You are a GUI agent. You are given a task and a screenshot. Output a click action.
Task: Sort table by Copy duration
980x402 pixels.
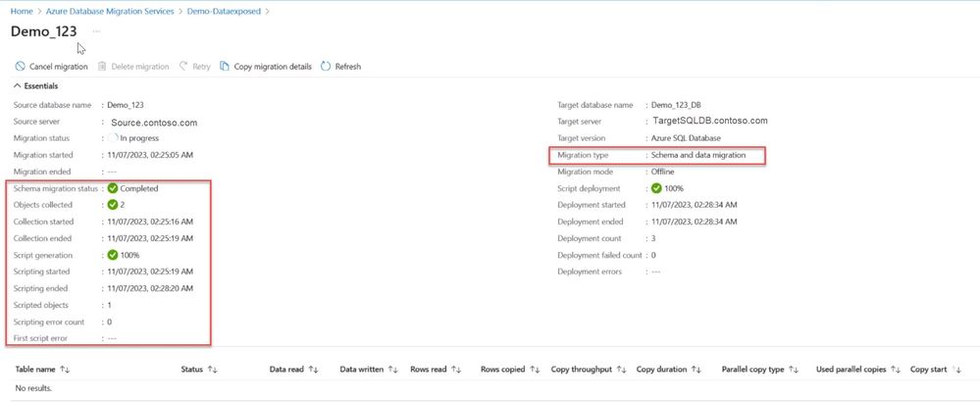pyautogui.click(x=696, y=370)
